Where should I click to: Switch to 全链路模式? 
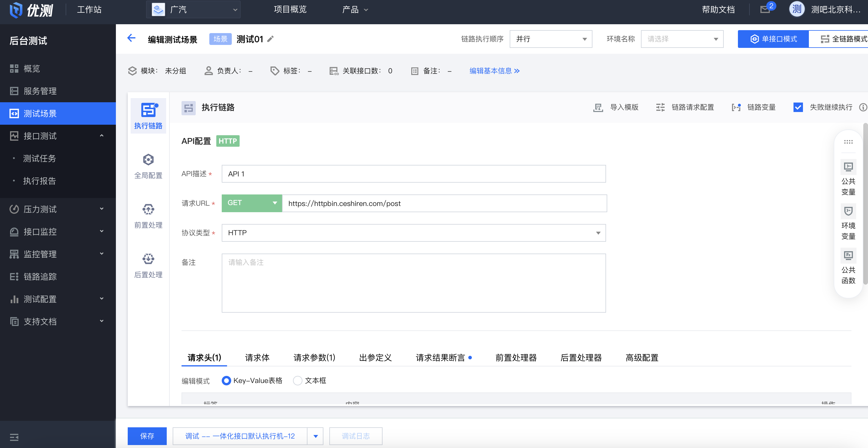(x=838, y=39)
